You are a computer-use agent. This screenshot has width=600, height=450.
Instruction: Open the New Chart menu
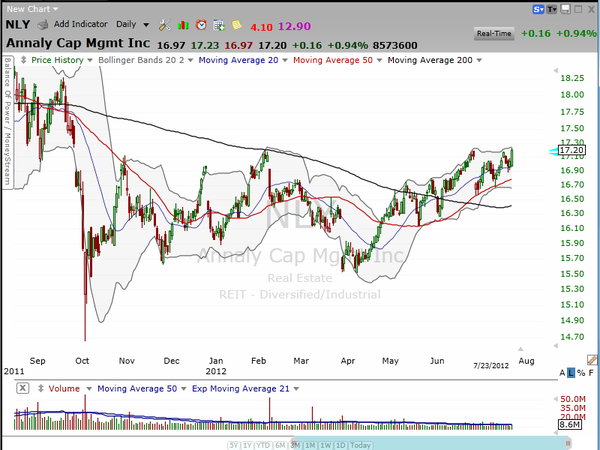pos(32,9)
